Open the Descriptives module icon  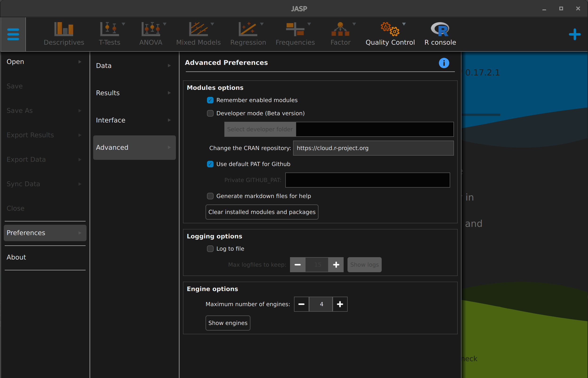pyautogui.click(x=64, y=29)
